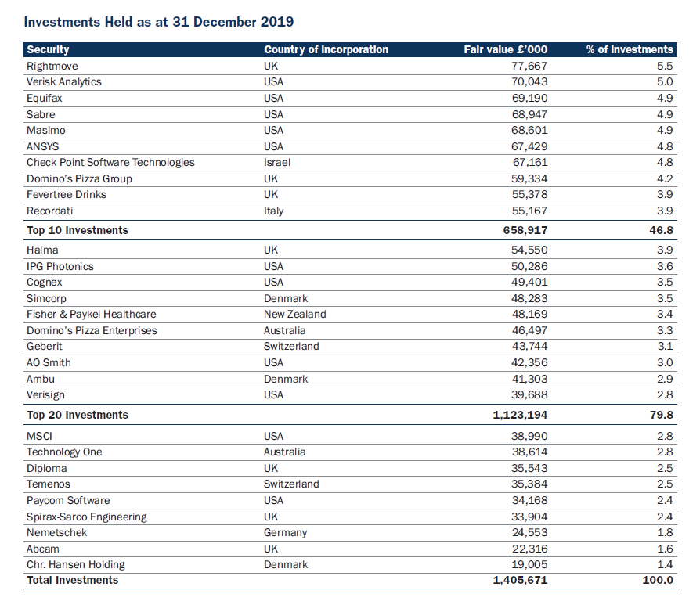This screenshot has width=700, height=612.
Task: Select 'Chr. Hansen Holding' name
Action: [x=75, y=565]
